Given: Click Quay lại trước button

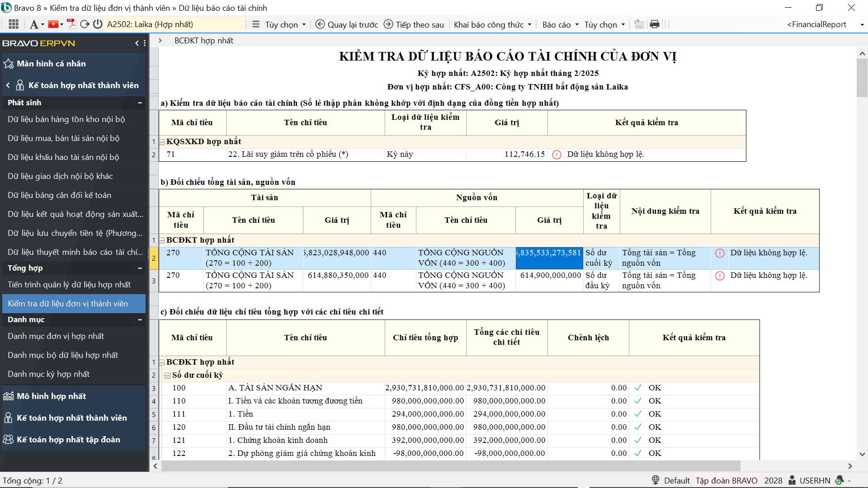Looking at the screenshot, I should coord(347,24).
